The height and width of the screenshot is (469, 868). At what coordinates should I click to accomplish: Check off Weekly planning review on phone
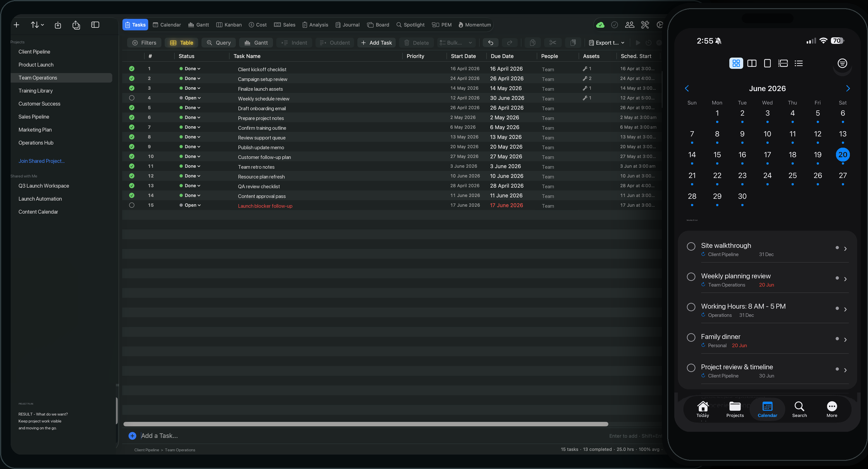(691, 277)
